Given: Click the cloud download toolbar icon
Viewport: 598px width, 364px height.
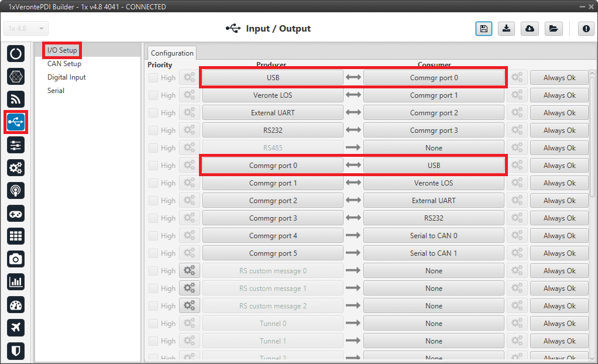Looking at the screenshot, I should tap(530, 29).
